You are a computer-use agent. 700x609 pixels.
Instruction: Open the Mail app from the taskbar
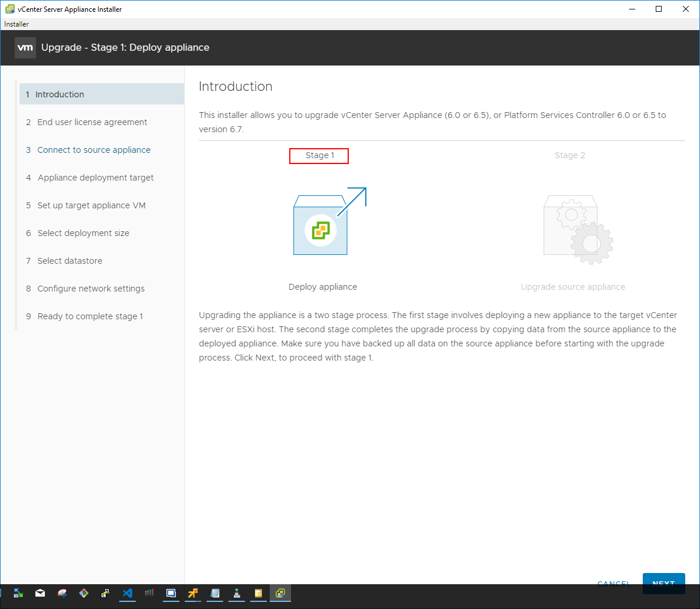(40, 593)
